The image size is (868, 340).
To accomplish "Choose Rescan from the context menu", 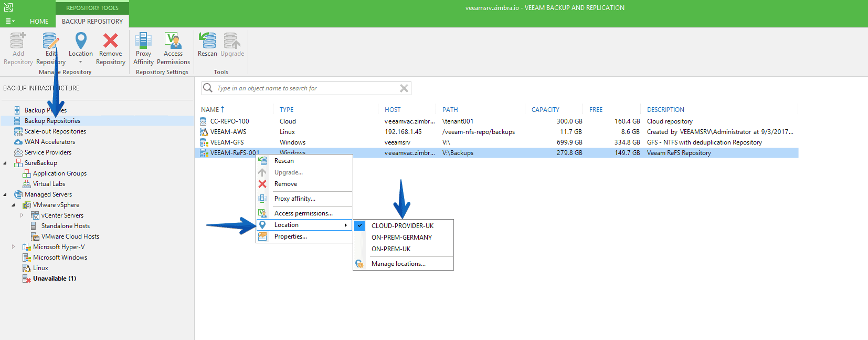I will pyautogui.click(x=284, y=161).
